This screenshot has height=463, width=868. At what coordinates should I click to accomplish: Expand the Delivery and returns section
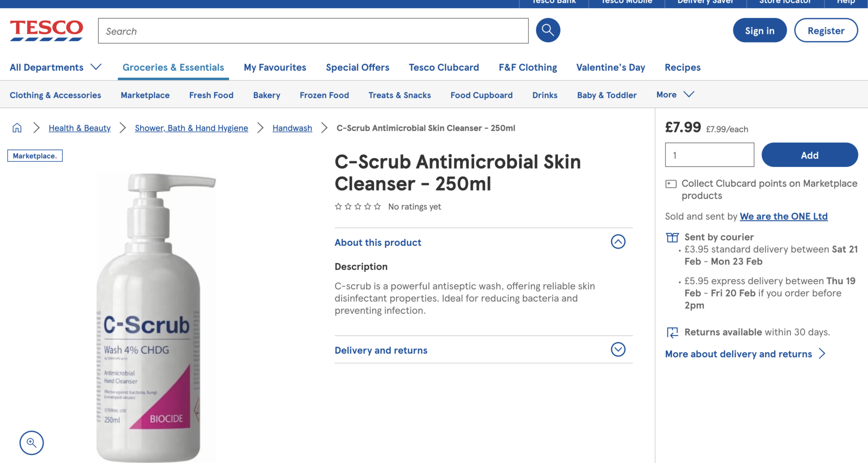pyautogui.click(x=618, y=350)
